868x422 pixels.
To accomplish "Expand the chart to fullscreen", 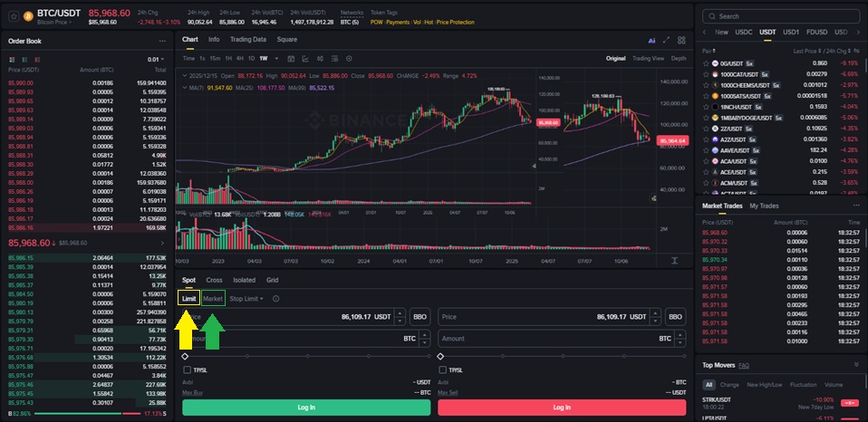I will click(x=667, y=40).
